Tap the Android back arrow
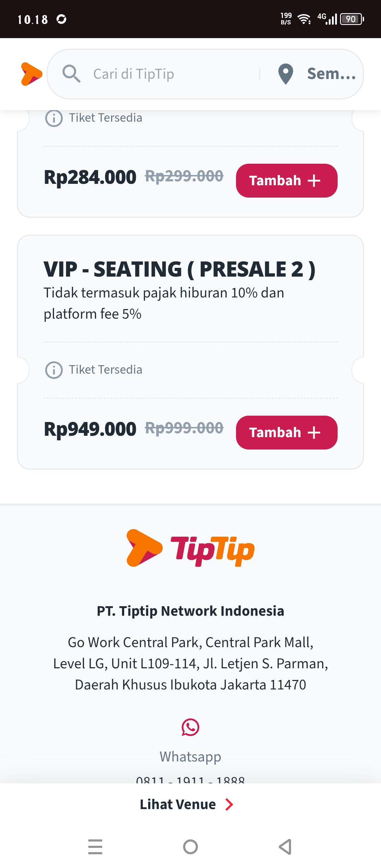 [285, 847]
